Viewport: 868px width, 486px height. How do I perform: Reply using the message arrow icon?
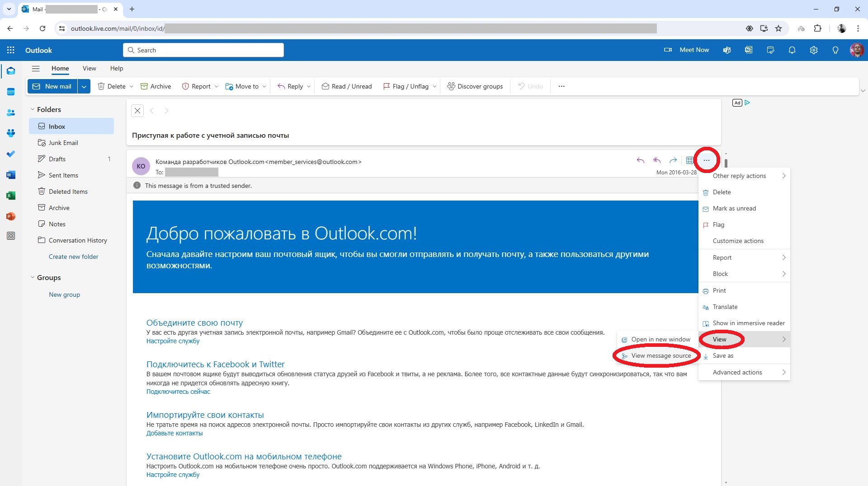point(640,160)
